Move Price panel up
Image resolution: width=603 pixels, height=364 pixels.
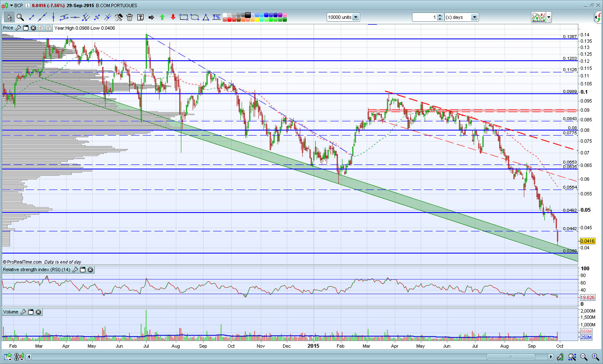click(49, 28)
